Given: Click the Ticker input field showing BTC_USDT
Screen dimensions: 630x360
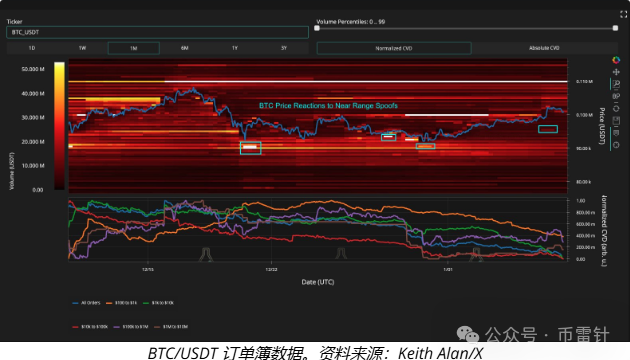Looking at the screenshot, I should click(157, 32).
